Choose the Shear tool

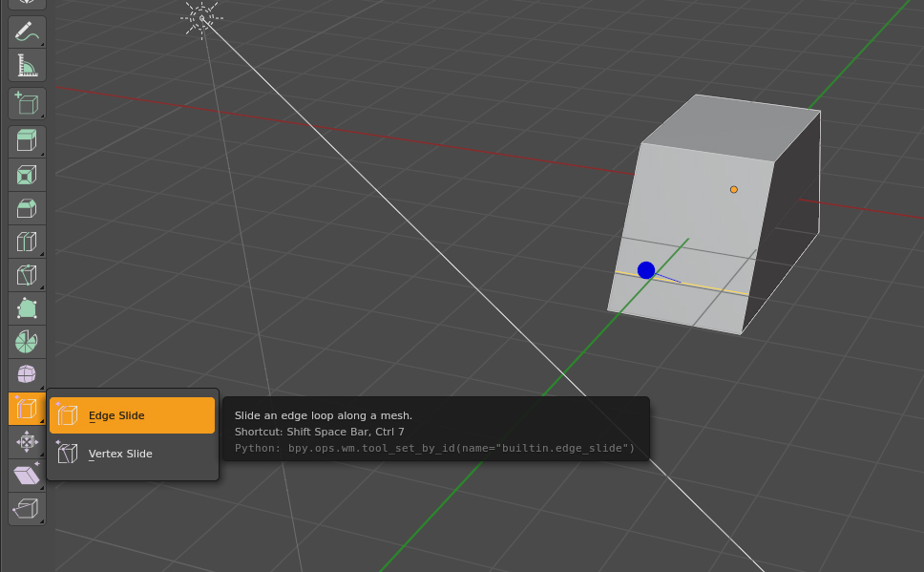pos(27,475)
